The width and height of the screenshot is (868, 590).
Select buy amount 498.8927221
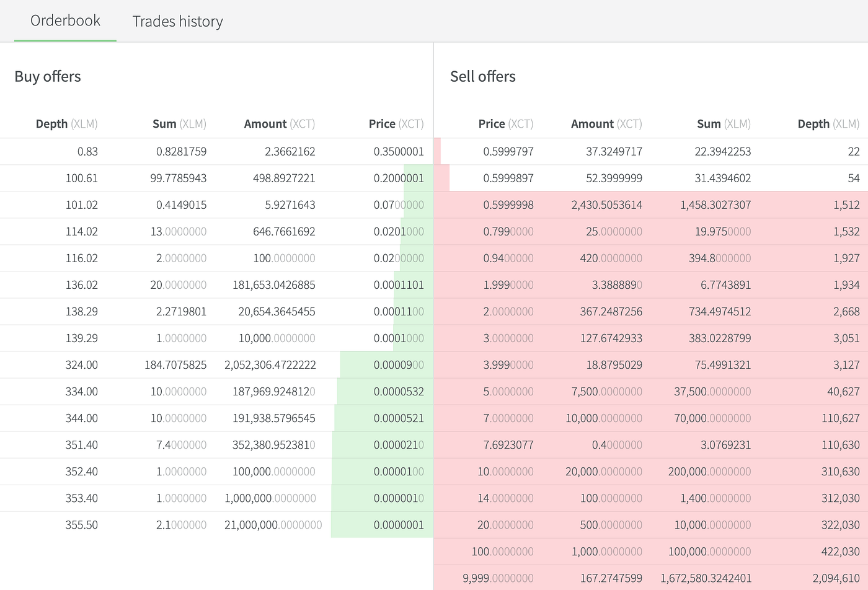click(x=284, y=178)
